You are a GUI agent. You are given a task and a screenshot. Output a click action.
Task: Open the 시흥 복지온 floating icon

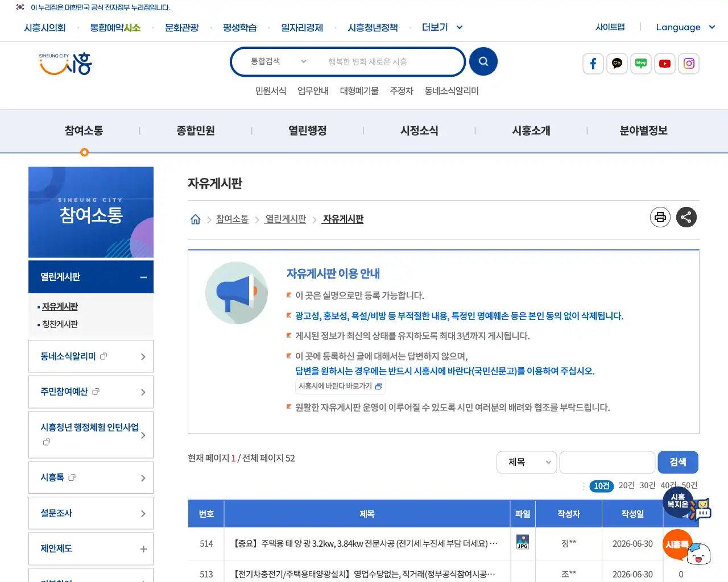point(685,505)
